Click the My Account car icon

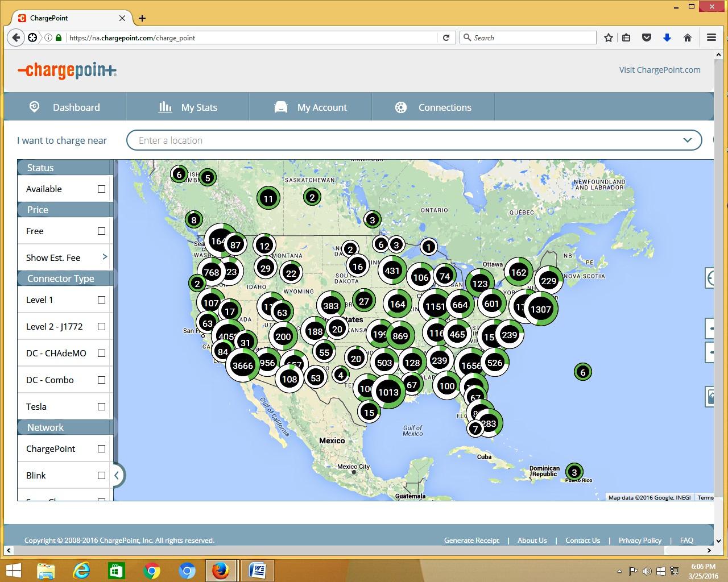click(x=281, y=107)
